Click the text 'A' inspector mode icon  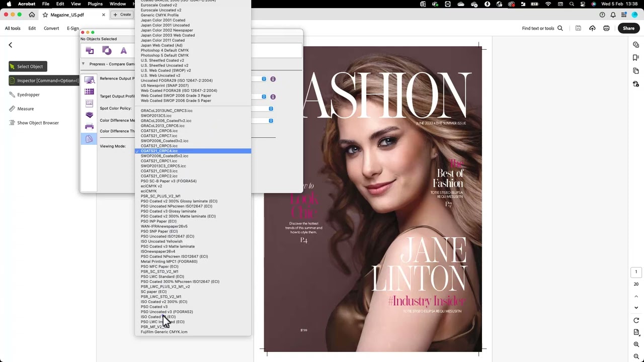tap(123, 51)
